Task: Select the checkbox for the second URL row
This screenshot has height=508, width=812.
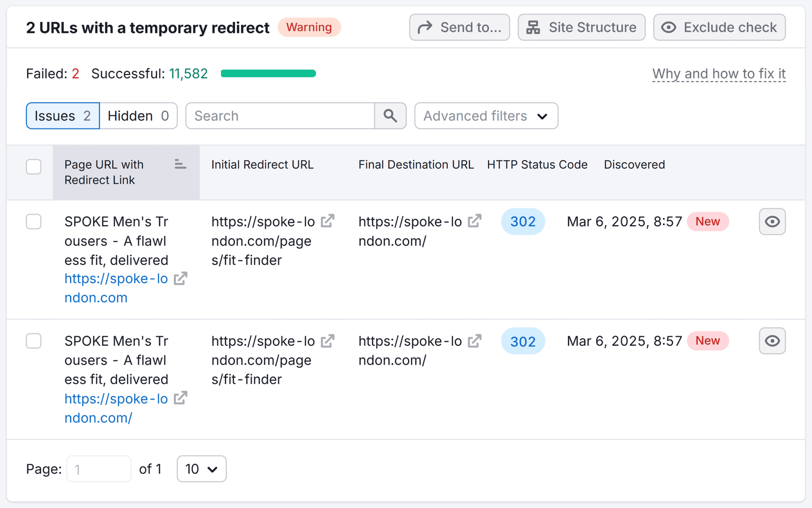Action: click(34, 341)
